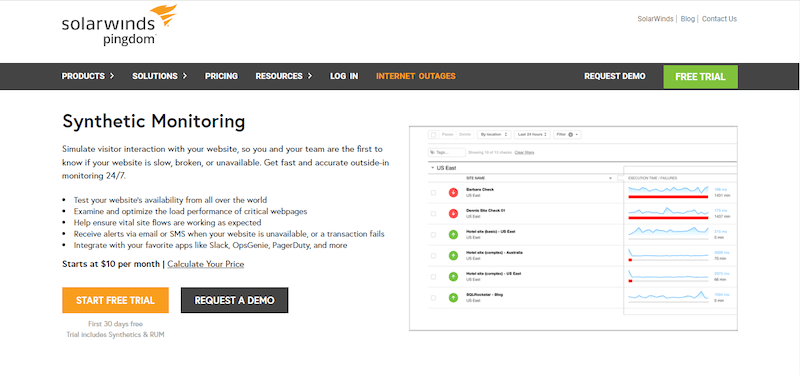Open the Contact Us link
The image size is (800, 375).
click(x=719, y=19)
